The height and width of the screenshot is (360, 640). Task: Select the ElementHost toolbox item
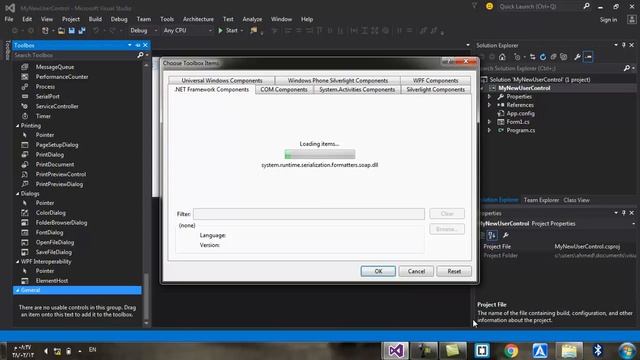click(52, 281)
